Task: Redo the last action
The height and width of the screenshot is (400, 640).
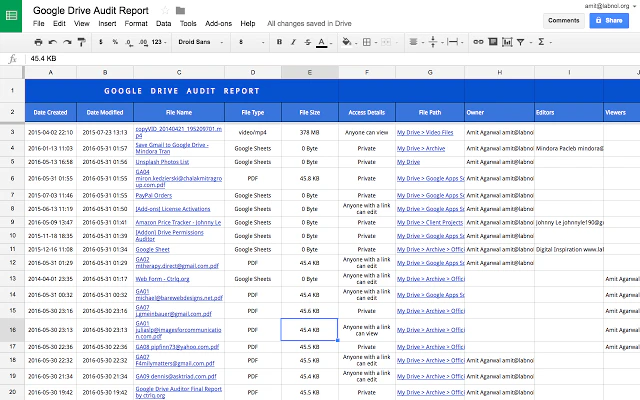Action: [x=67, y=42]
